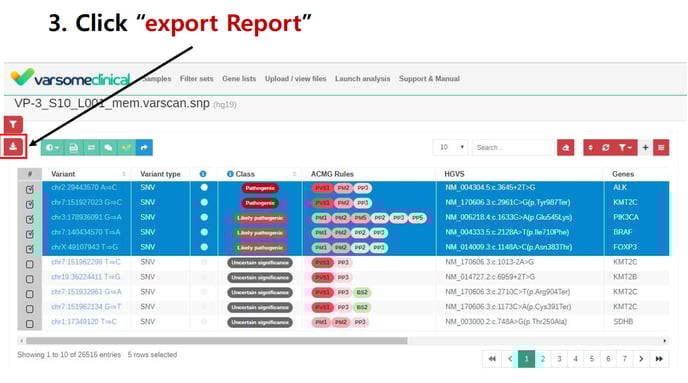
Task: Uncheck the chrX:49107943 row checkbox
Action: pyautogui.click(x=29, y=249)
